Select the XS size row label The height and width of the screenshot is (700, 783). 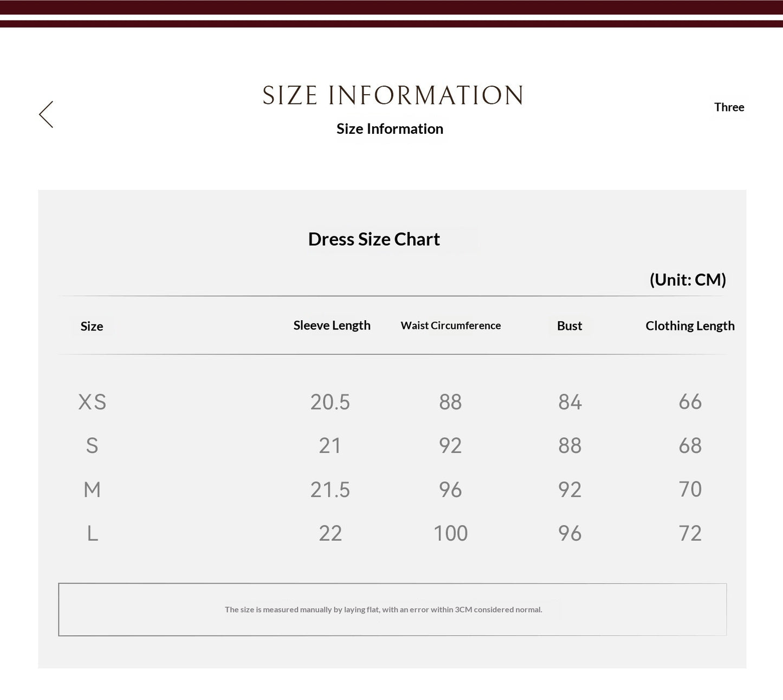(x=92, y=402)
